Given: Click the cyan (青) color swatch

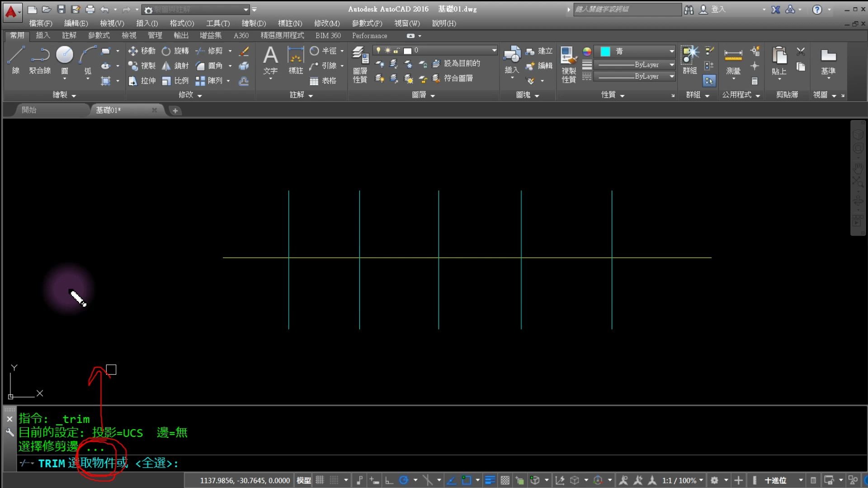Looking at the screenshot, I should coord(605,52).
